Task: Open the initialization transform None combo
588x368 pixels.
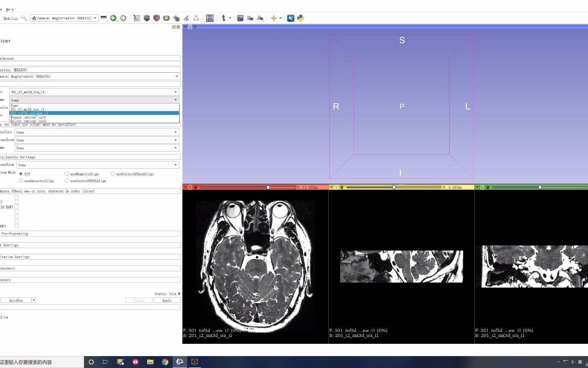Action: [98, 165]
